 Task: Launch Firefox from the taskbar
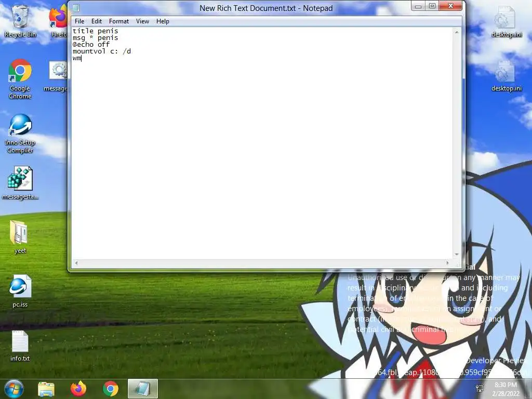(78, 389)
